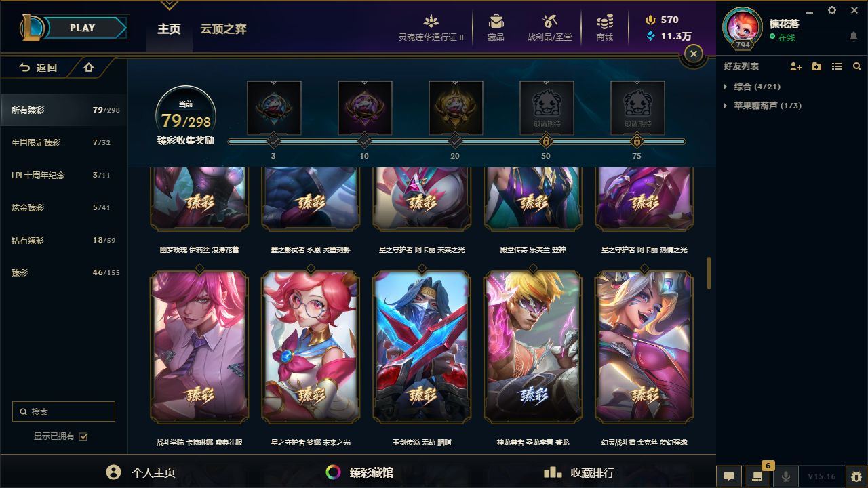This screenshot has height=488, width=868.
Task: Open the bug report icon
Action: coord(856,476)
